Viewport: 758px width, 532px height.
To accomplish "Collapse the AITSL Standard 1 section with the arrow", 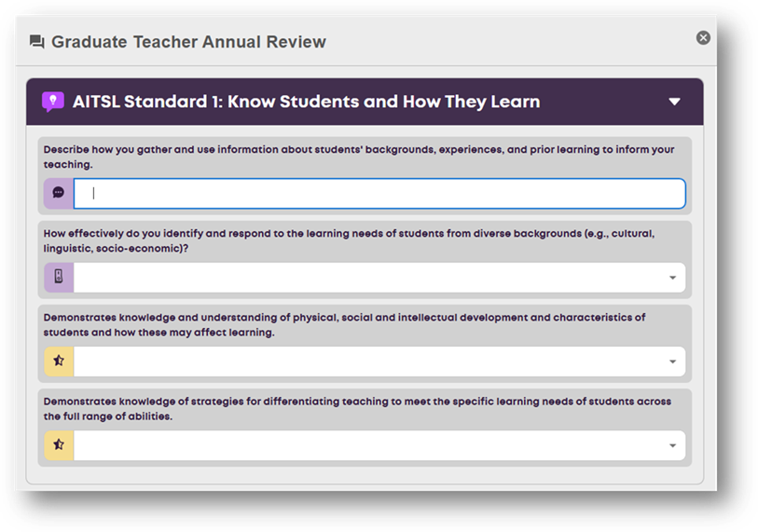I will coord(674,102).
